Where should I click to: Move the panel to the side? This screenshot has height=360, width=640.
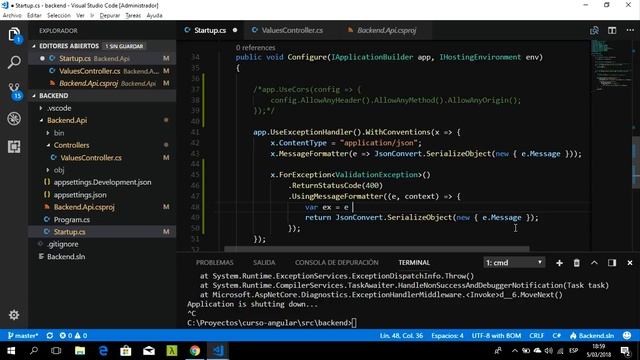coord(611,263)
